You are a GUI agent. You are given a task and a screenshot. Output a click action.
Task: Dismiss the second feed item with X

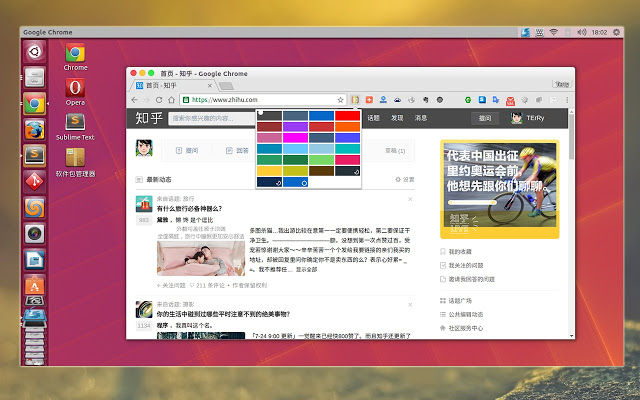point(410,305)
